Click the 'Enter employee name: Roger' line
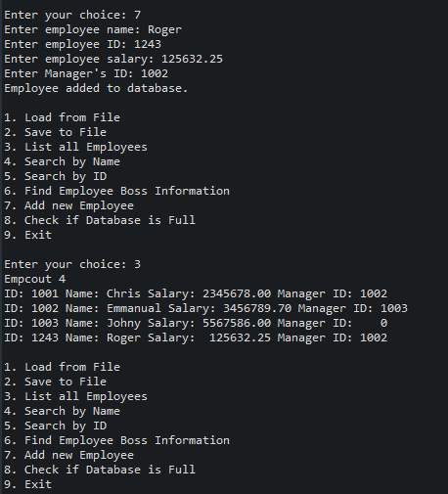The image size is (448, 494). pyautogui.click(x=93, y=29)
